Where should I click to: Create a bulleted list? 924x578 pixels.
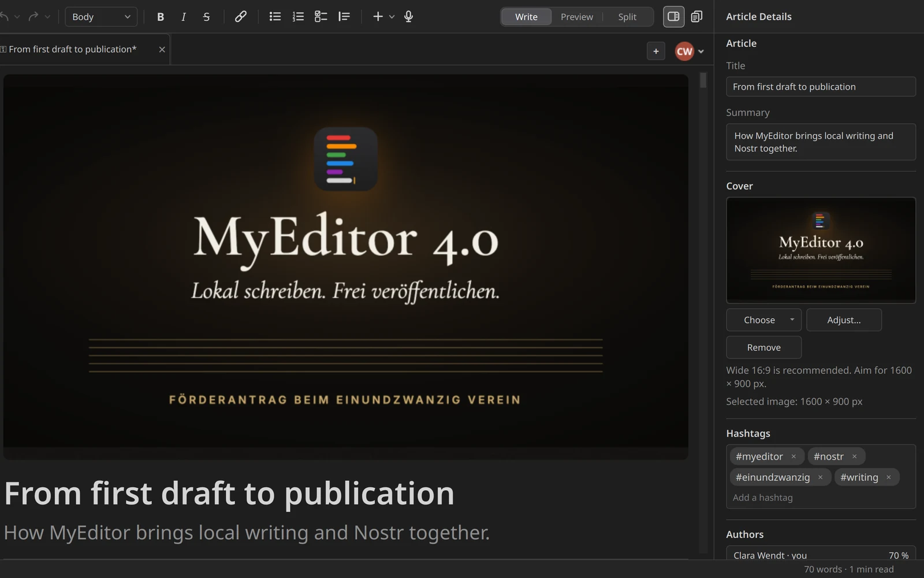275,17
